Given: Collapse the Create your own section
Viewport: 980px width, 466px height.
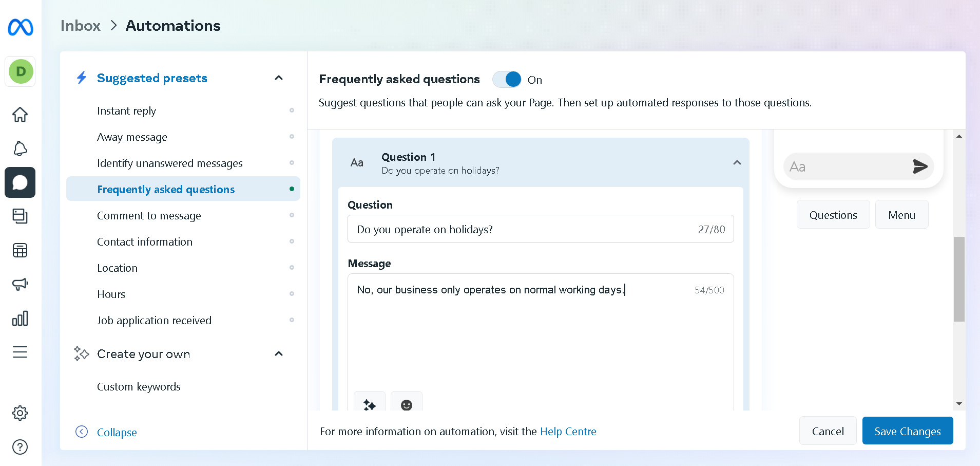Looking at the screenshot, I should [x=279, y=354].
